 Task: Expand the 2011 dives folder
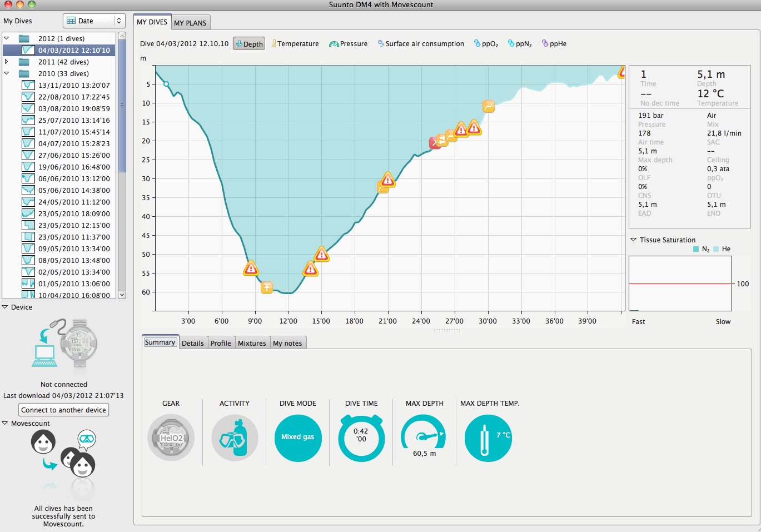(x=7, y=62)
